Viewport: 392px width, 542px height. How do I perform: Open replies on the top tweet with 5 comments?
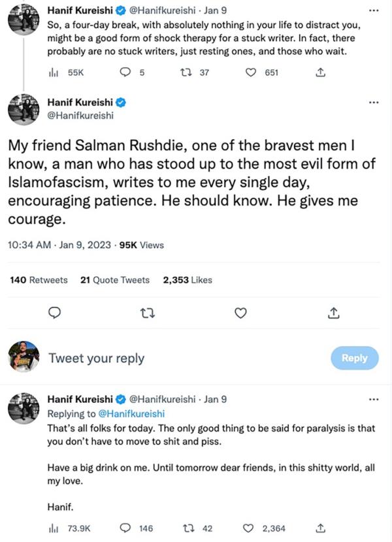coord(125,72)
